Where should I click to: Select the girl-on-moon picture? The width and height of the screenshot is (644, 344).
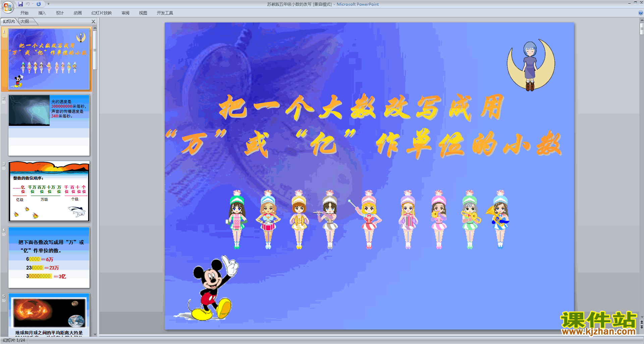531,65
